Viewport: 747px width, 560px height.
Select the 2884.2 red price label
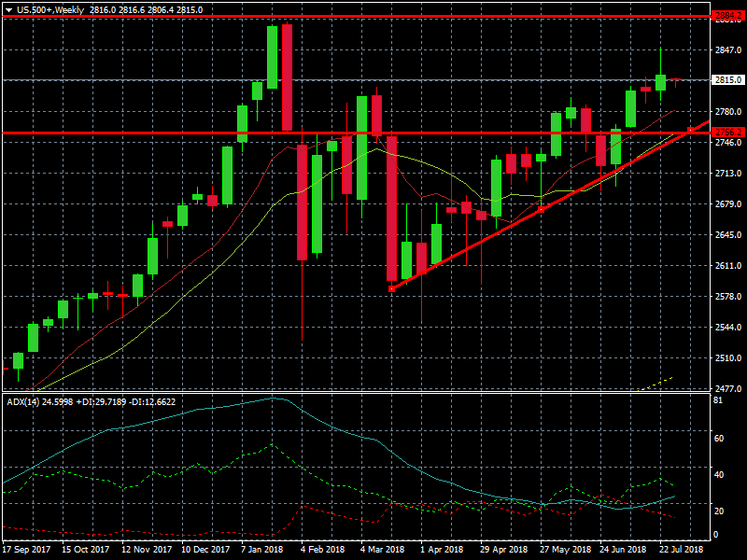726,17
